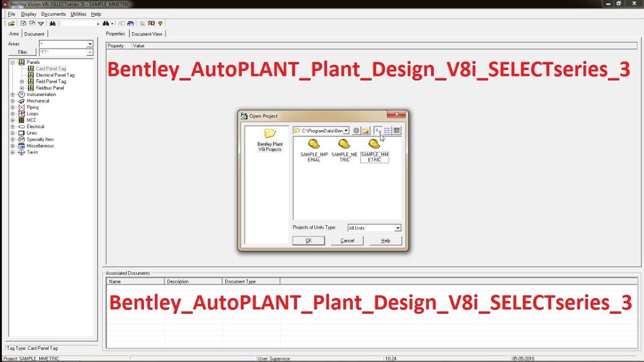The width and height of the screenshot is (644, 362).
Task: Switch to the Document tab
Action: (34, 34)
